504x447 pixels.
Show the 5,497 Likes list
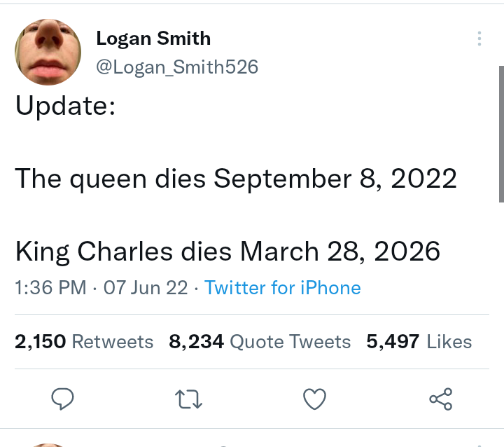click(x=419, y=342)
